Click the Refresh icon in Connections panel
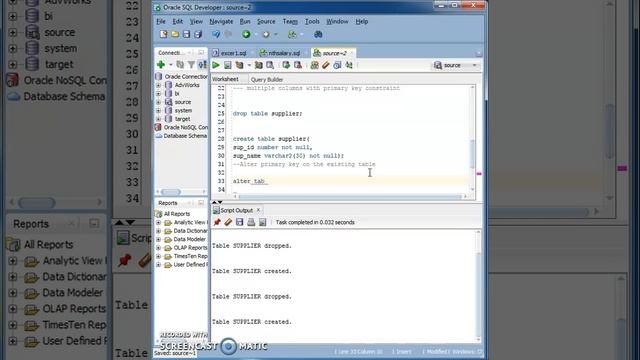640x360 pixels. (x=180, y=64)
